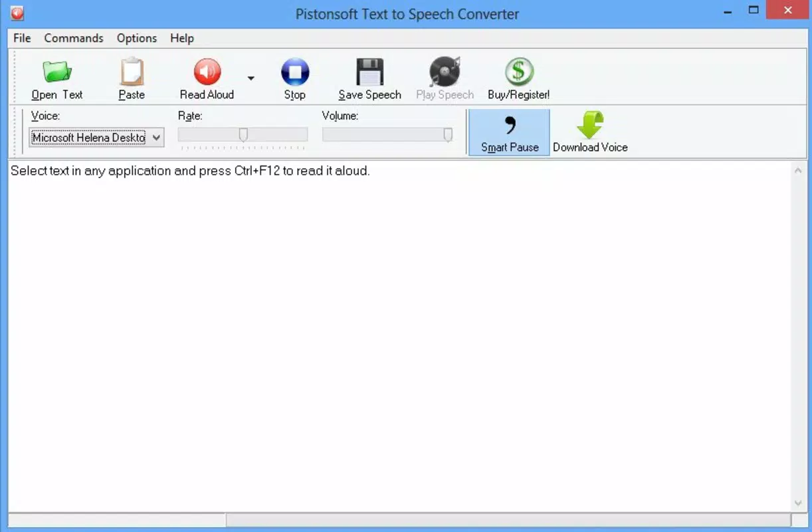Open the Voice selection combo box
This screenshot has height=532, width=812.
(96, 138)
